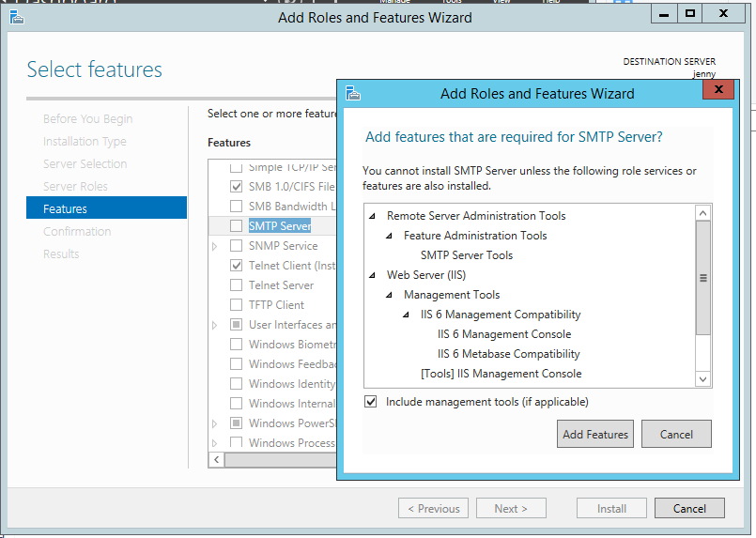
Task: Maximize the main wizard window
Action: pos(690,13)
